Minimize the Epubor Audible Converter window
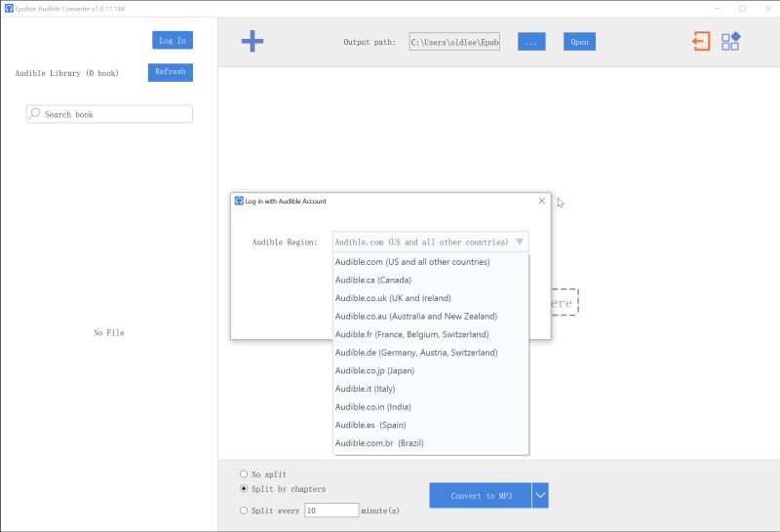 click(x=718, y=9)
